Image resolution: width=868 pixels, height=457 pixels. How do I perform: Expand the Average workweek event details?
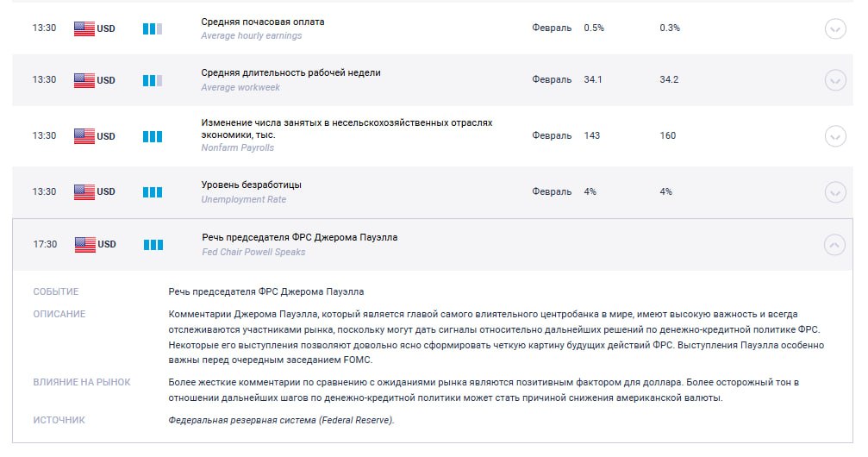834,80
